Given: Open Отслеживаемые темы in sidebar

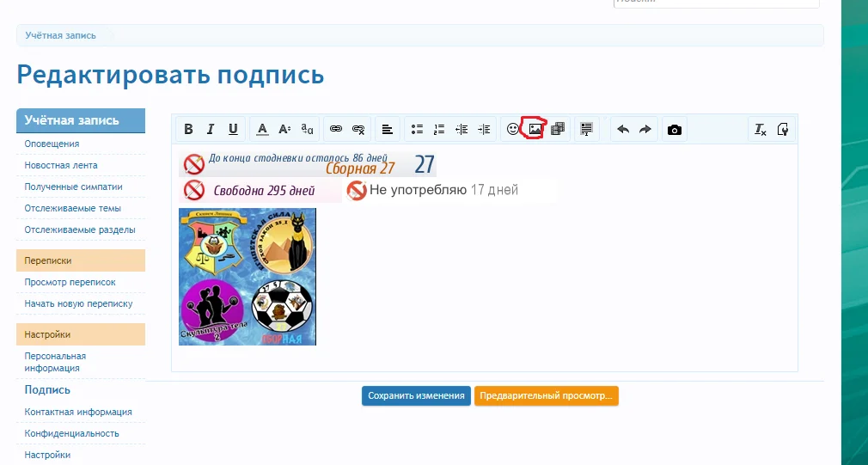Looking at the screenshot, I should click(x=72, y=208).
